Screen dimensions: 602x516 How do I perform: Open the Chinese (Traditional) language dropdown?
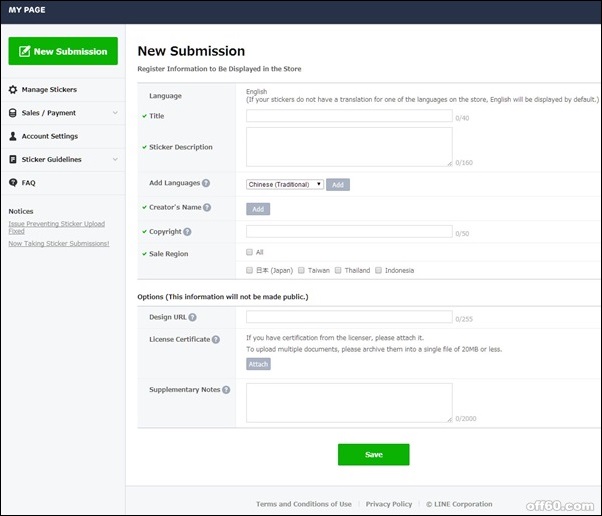pyautogui.click(x=284, y=184)
